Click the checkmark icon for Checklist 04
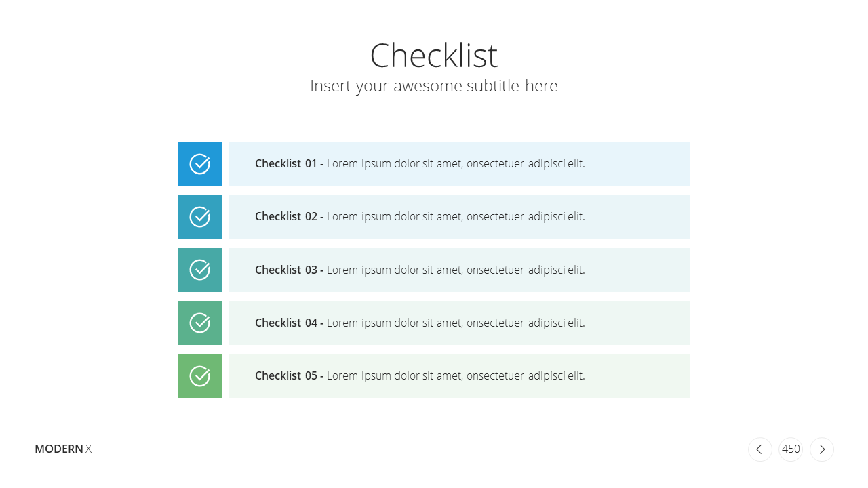Image resolution: width=868 pixels, height=488 pixels. pyautogui.click(x=199, y=323)
